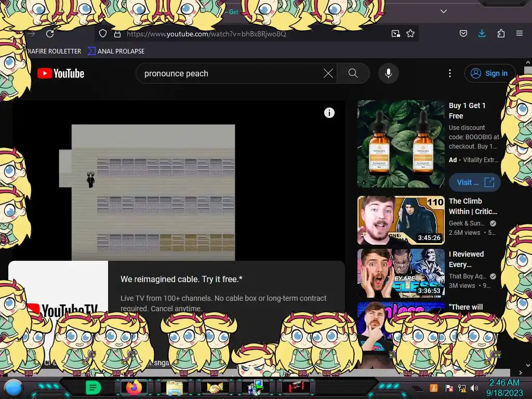This screenshot has height=399, width=532.
Task: Open the Buy 1 Get 1 Free ad title
Action: [x=467, y=111]
